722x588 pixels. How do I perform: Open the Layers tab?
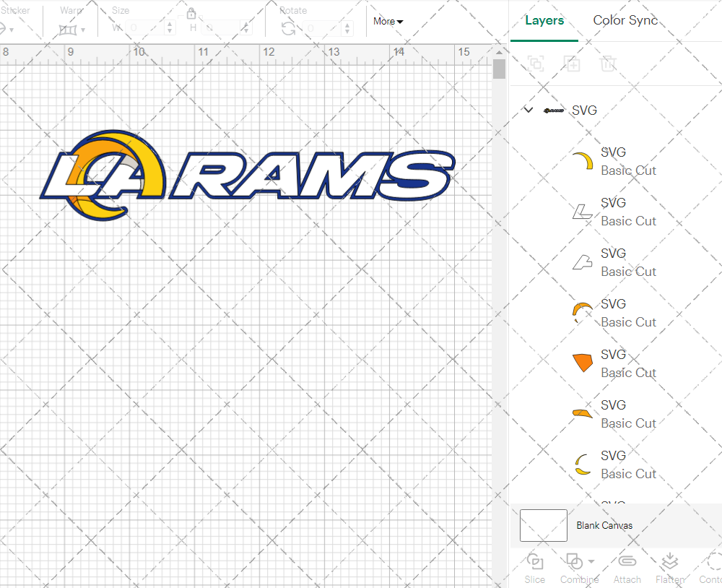(x=544, y=20)
